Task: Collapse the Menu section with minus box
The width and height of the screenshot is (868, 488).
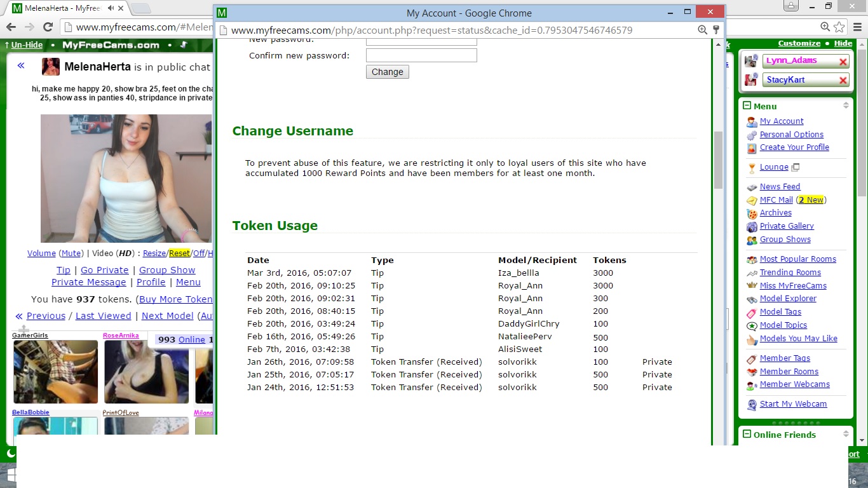Action: [747, 105]
